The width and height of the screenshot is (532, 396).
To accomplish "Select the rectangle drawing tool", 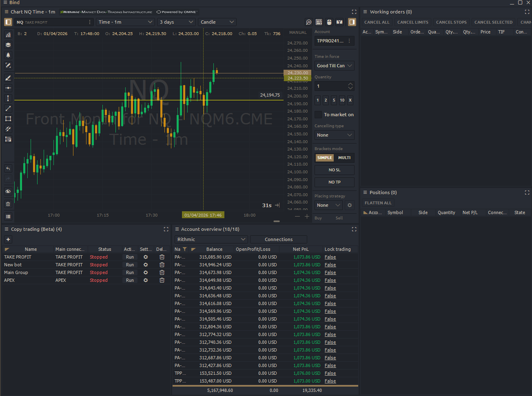I will (8, 119).
